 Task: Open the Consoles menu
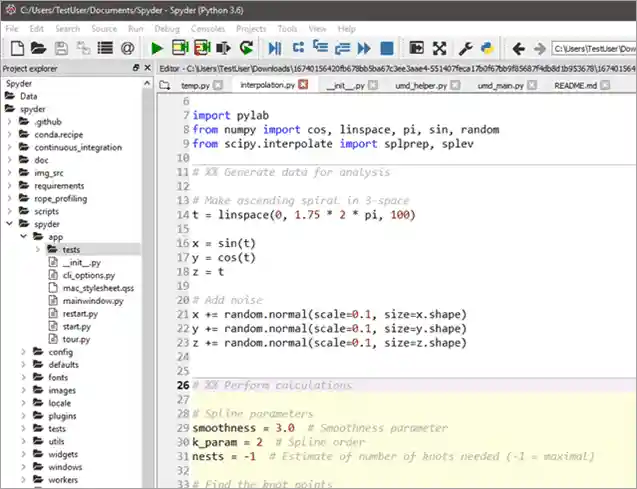pos(208,29)
